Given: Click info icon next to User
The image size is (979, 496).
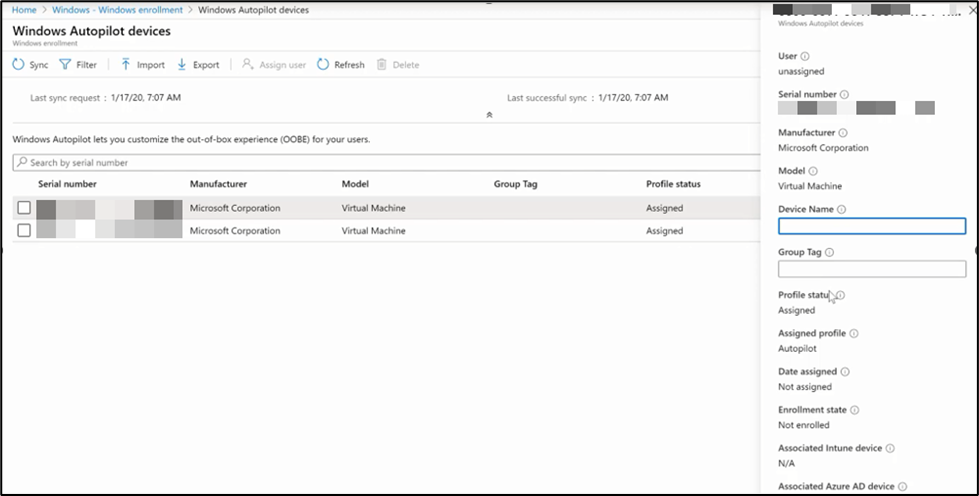Looking at the screenshot, I should coord(805,56).
